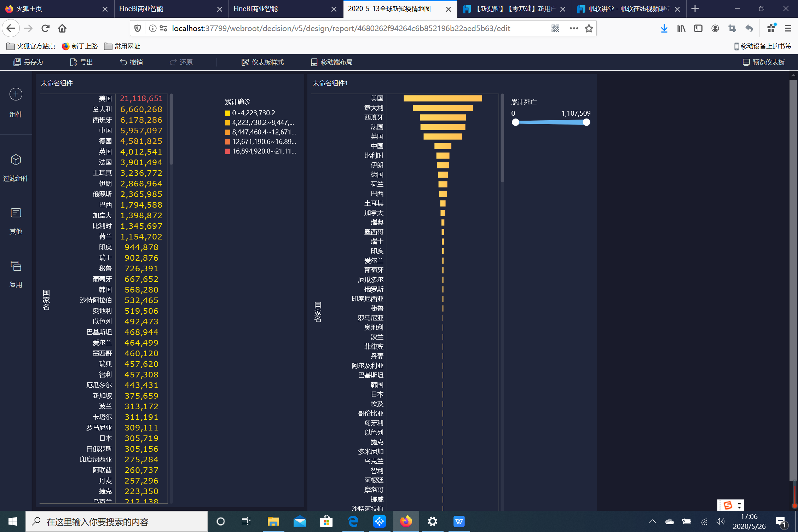Image resolution: width=798 pixels, height=532 pixels.
Task: Click the yellow 0~4,223,730.2 legend swatch
Action: (x=227, y=113)
